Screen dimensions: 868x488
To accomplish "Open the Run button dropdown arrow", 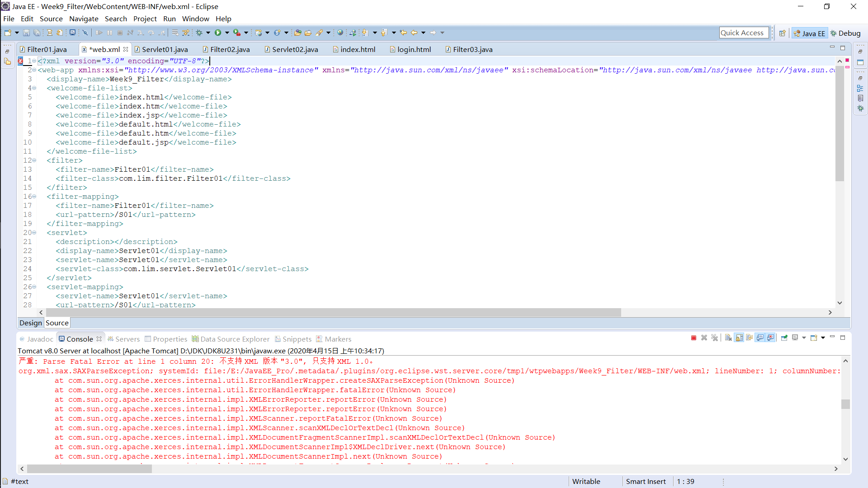I will [227, 33].
